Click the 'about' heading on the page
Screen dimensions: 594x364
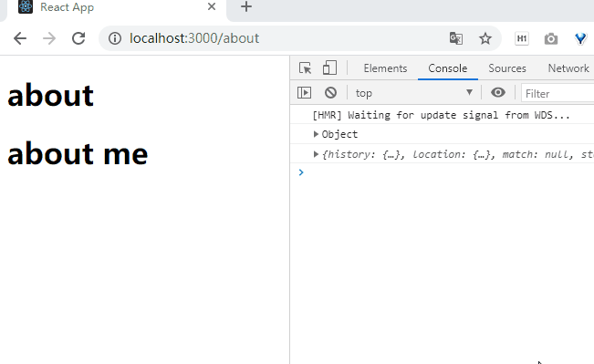pos(50,96)
